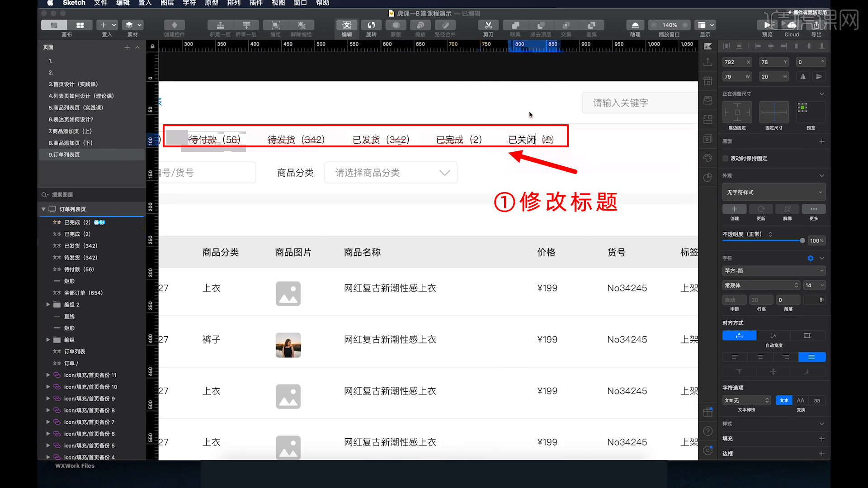Collapse the 订单列表页 artboard triangle
The width and height of the screenshot is (868, 488).
[43, 209]
